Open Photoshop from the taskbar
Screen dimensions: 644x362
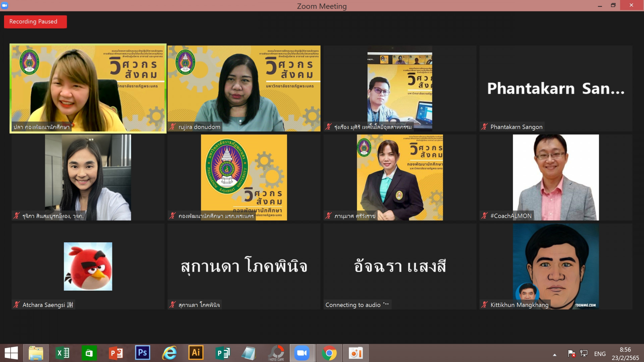(x=143, y=353)
